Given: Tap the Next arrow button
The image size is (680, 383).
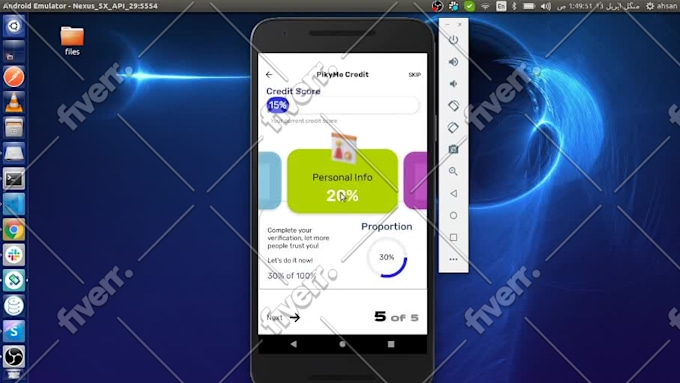Looking at the screenshot, I should pos(284,318).
